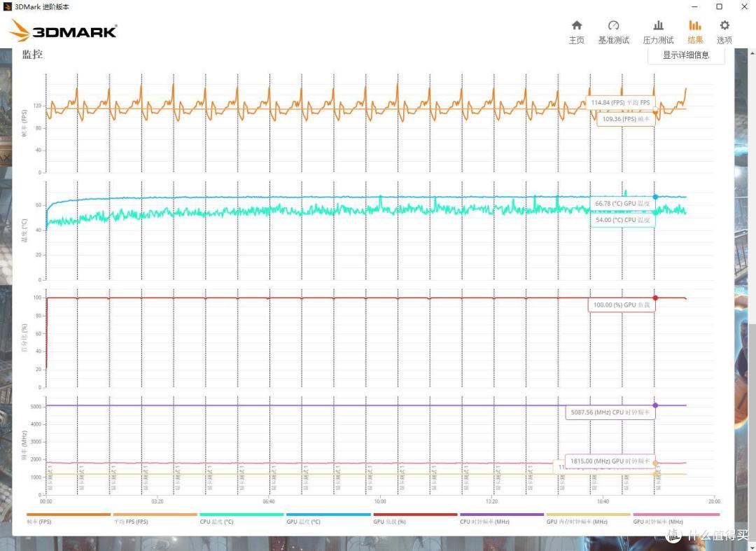
Task: Go to the 主页 home icon
Action: (x=577, y=25)
